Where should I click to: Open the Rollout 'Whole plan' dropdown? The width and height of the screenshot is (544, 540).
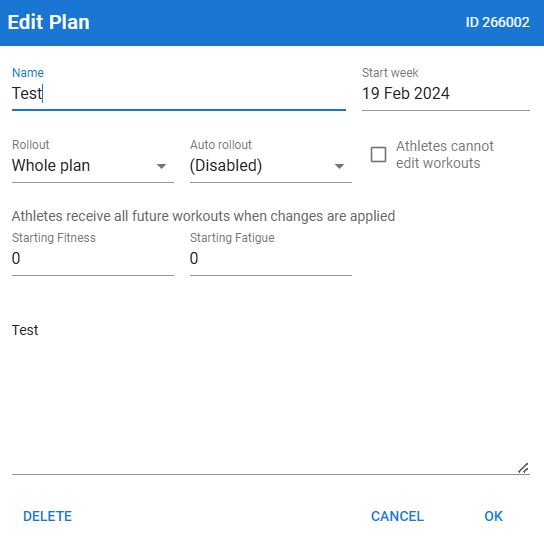point(93,166)
